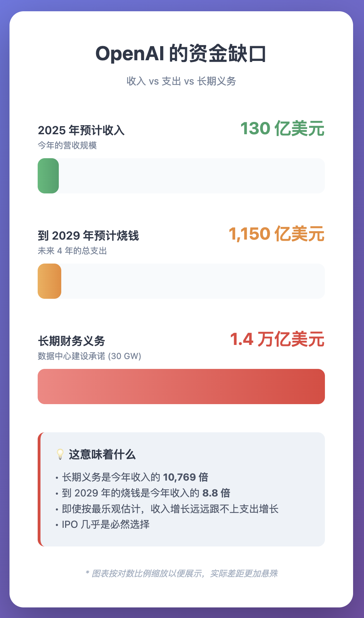Click the subtitle 收入 vs 支出 vs 长期义务
Image resolution: width=364 pixels, height=618 pixels.
pos(181,81)
